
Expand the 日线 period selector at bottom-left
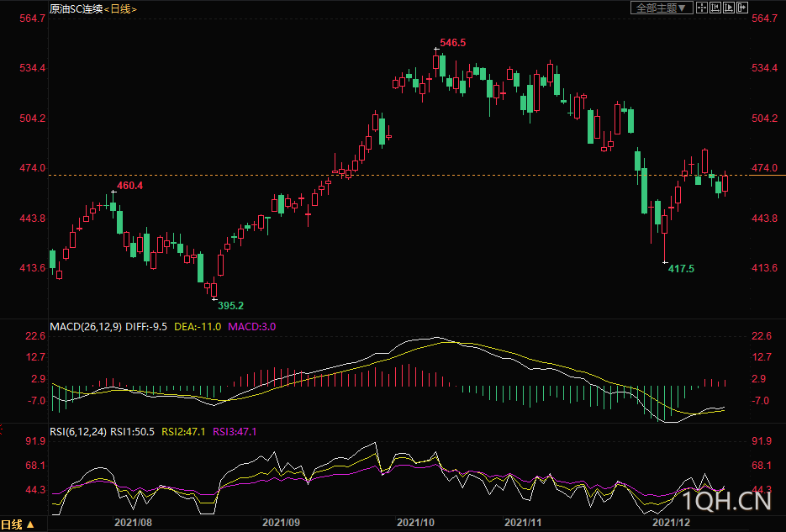tap(18, 524)
